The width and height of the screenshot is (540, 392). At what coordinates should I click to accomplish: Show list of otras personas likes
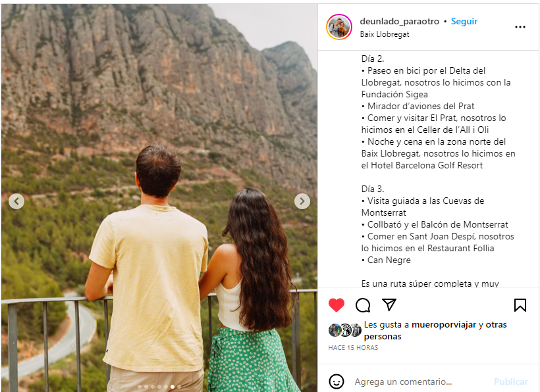pos(435,330)
